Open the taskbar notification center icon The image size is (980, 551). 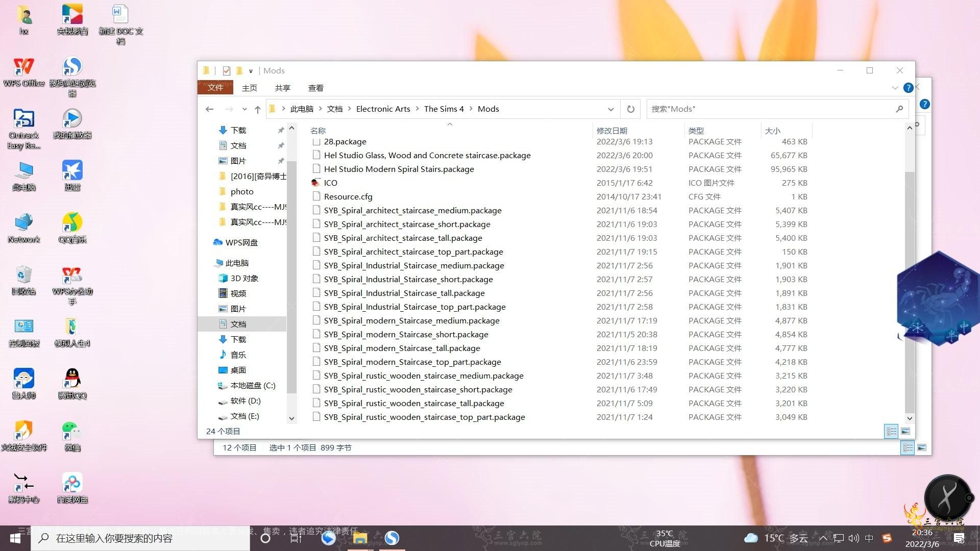pos(959,538)
